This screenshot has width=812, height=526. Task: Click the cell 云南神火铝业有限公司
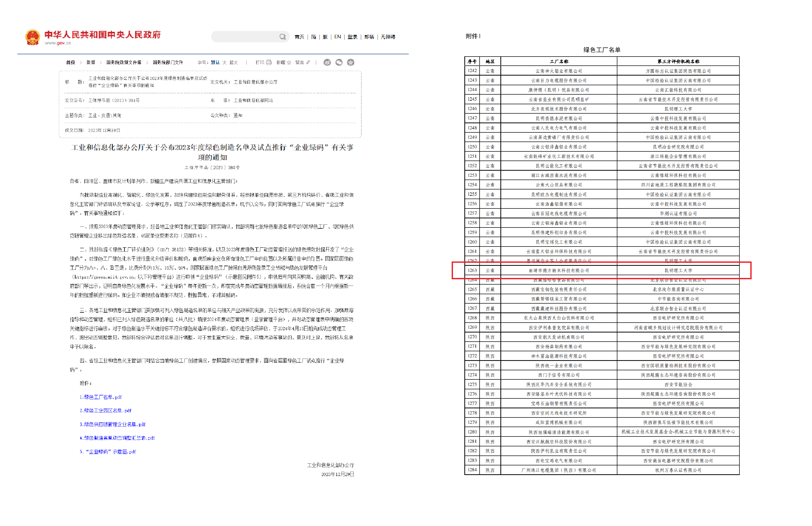(x=559, y=71)
